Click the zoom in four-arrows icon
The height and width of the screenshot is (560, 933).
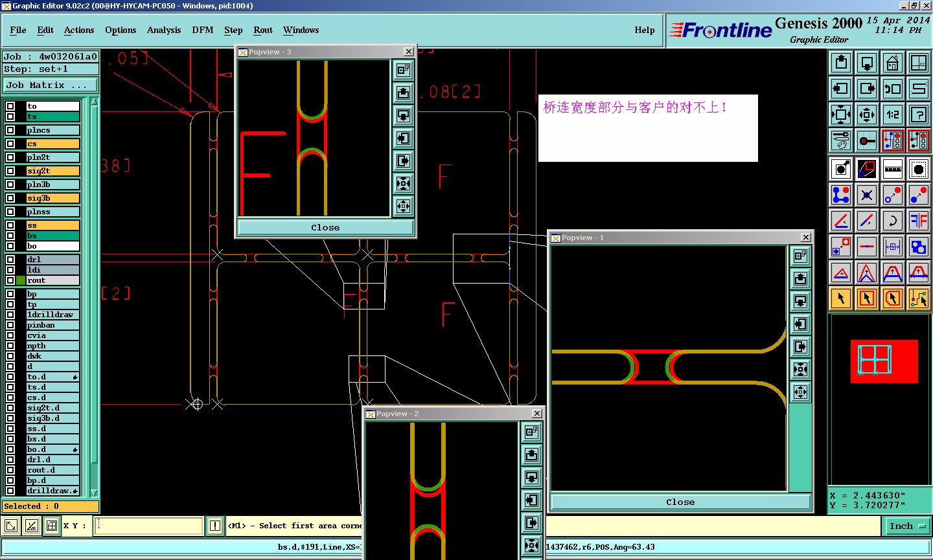point(841,115)
